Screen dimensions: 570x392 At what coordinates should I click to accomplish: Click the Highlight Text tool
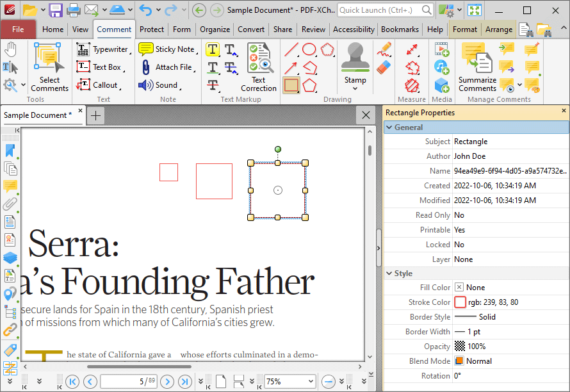click(x=213, y=49)
